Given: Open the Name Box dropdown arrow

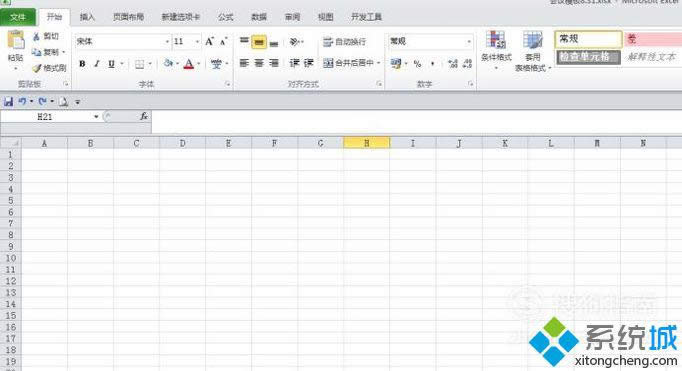Looking at the screenshot, I should [96, 117].
